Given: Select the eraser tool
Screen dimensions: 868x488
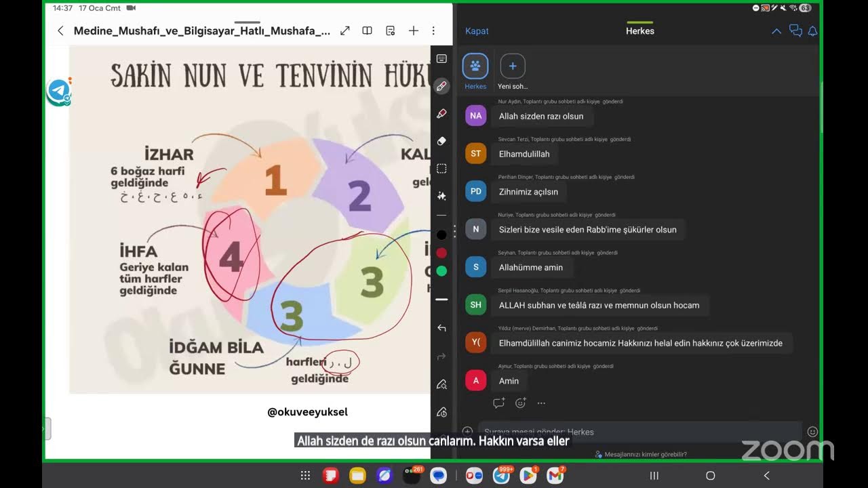Looking at the screenshot, I should click(441, 141).
